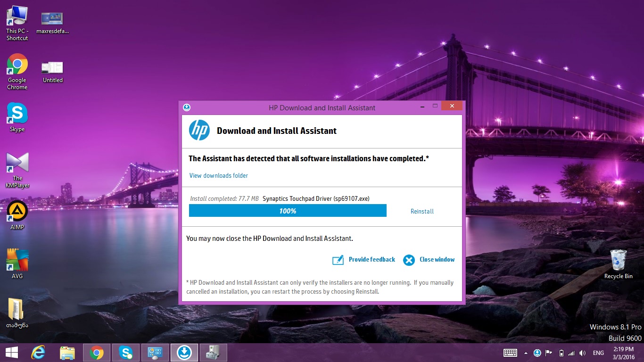Open the network signal icon
Image resolution: width=644 pixels, height=362 pixels.
pos(571,353)
